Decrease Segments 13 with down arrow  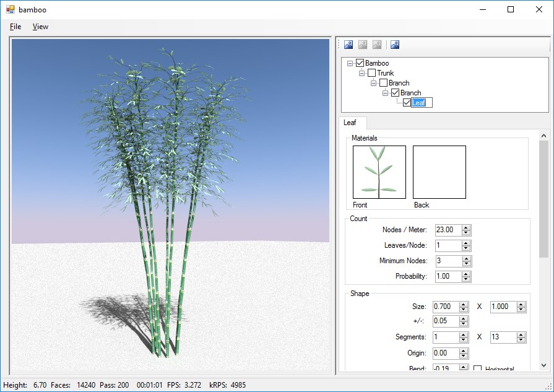click(x=521, y=340)
